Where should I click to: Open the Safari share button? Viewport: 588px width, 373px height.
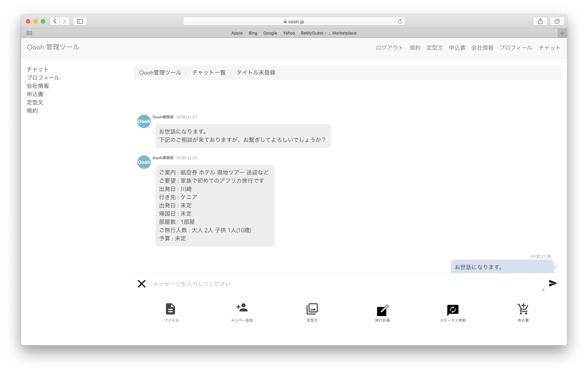[540, 21]
